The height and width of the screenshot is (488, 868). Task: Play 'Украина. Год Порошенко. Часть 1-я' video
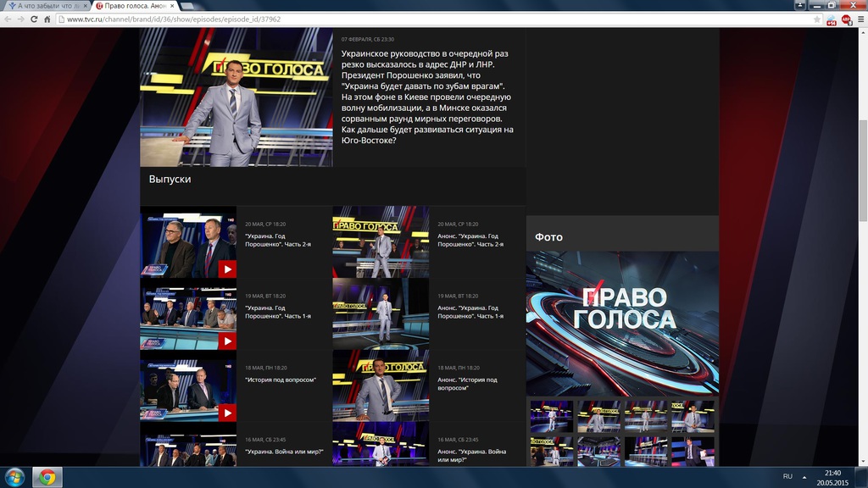click(x=227, y=341)
